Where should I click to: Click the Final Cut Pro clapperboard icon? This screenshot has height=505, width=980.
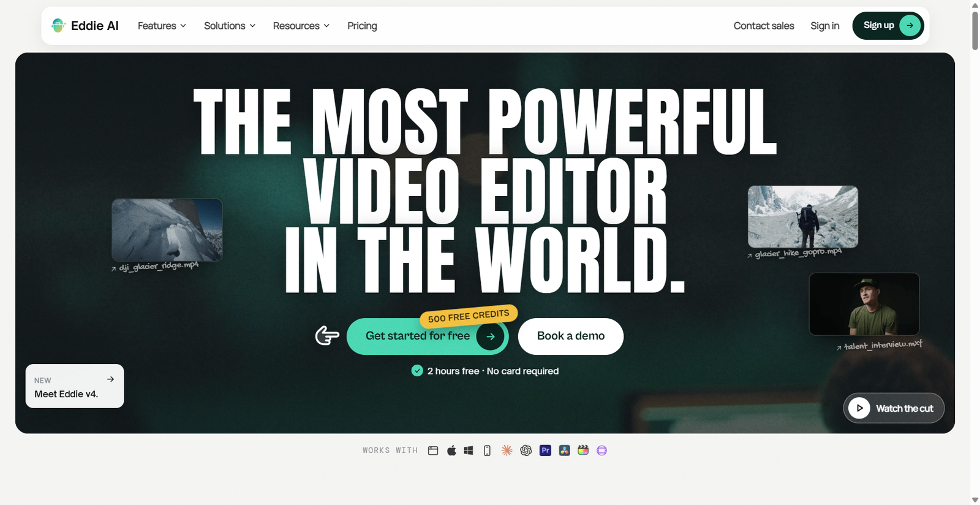click(583, 450)
